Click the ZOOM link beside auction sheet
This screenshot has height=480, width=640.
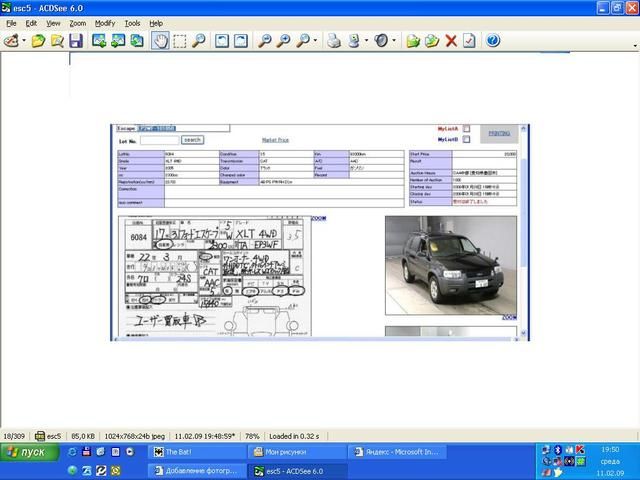319,218
